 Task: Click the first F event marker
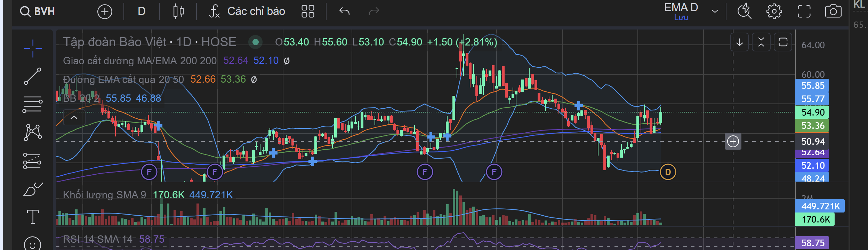pyautogui.click(x=149, y=172)
